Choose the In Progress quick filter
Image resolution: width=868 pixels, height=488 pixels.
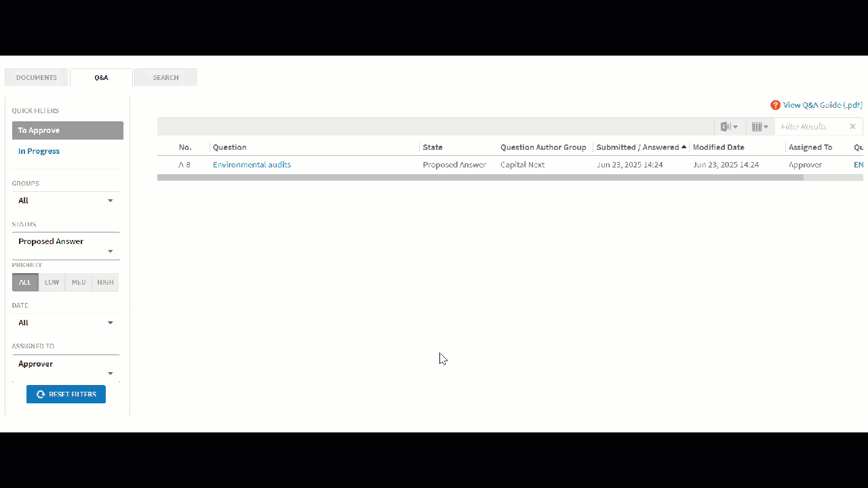coord(39,151)
